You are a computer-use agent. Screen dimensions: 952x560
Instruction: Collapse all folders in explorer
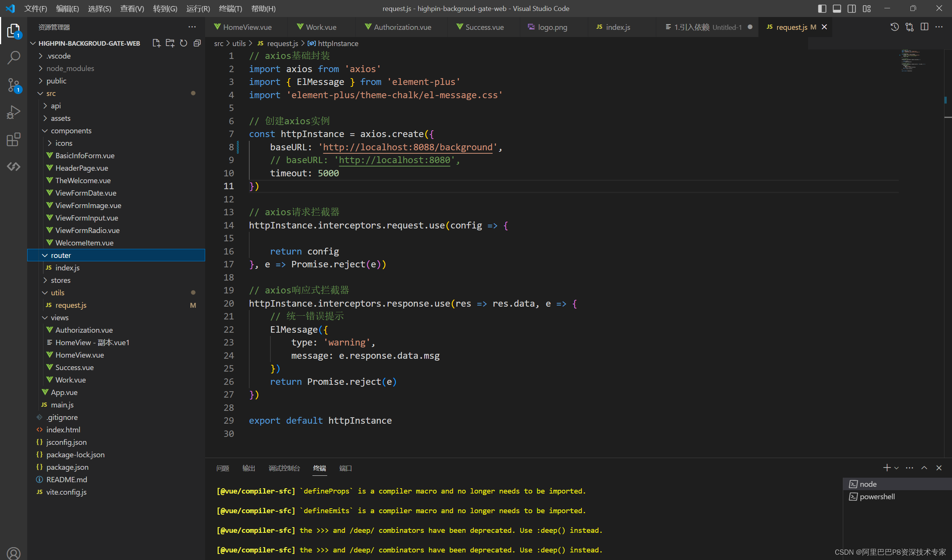(197, 43)
